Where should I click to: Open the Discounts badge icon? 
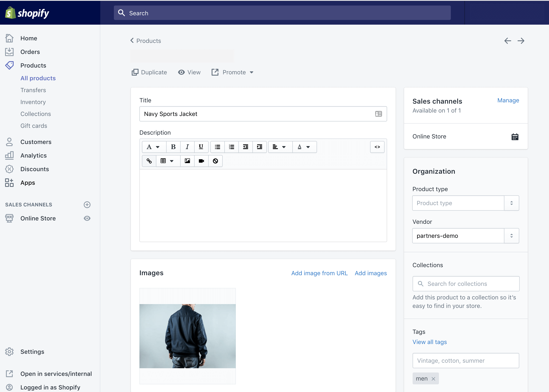[9, 169]
